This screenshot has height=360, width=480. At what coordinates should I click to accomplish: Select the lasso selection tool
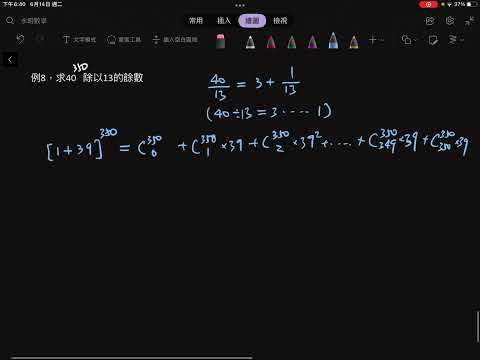[x=124, y=40]
